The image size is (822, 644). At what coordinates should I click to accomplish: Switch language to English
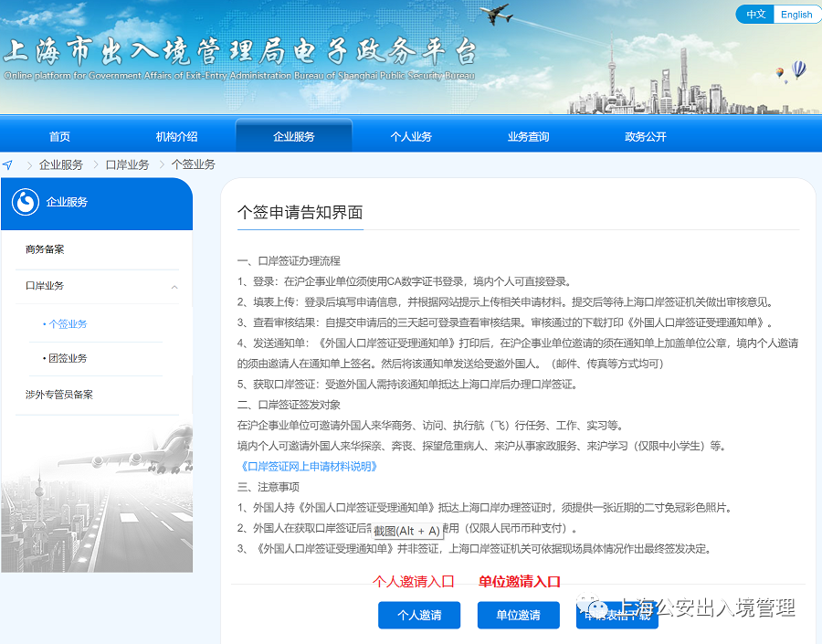796,15
